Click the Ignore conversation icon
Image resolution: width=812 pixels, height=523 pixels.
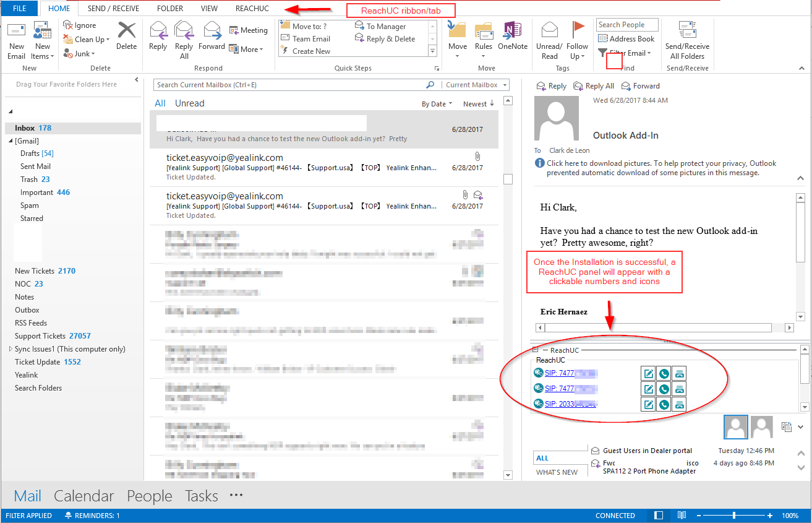[x=69, y=25]
